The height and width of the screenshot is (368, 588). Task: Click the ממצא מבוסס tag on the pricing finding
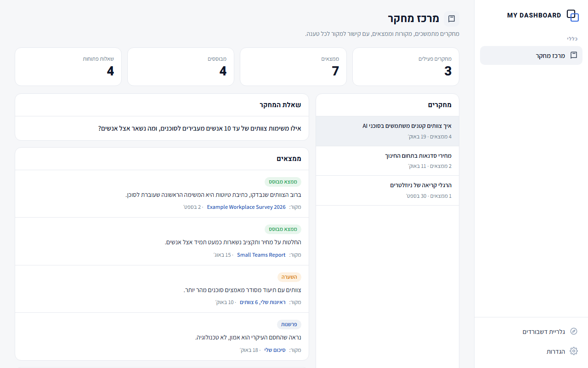283,229
